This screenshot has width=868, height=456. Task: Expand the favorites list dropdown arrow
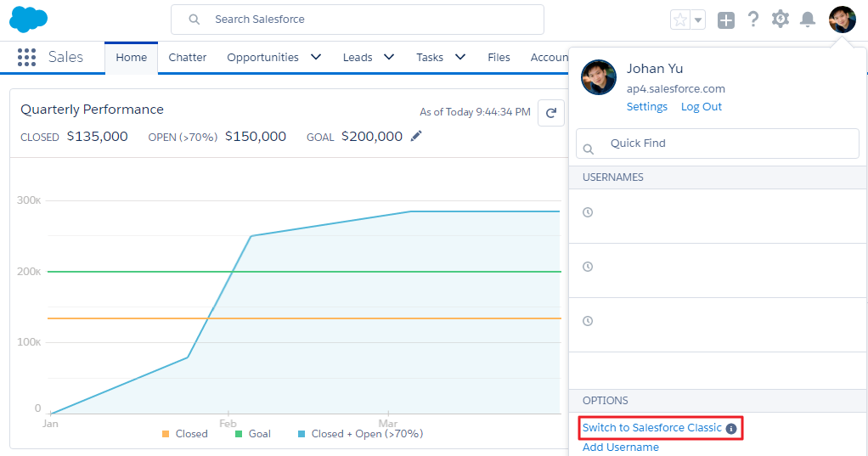pyautogui.click(x=698, y=20)
